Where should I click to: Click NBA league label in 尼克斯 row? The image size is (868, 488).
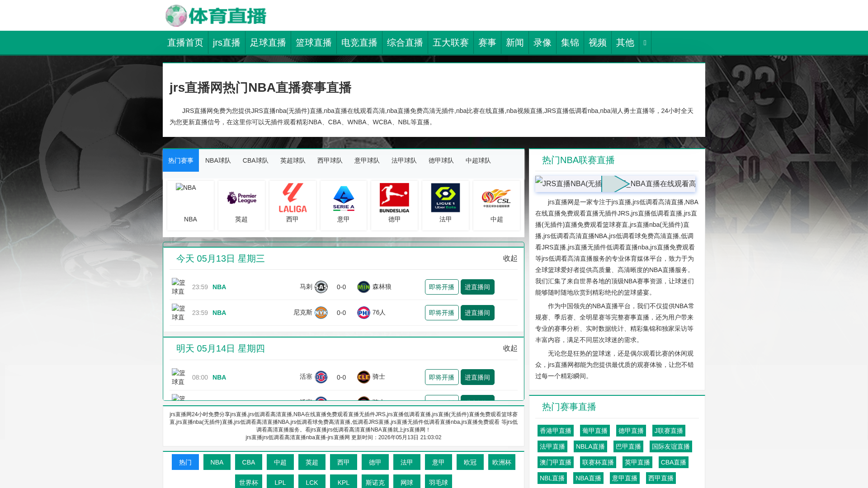219,313
